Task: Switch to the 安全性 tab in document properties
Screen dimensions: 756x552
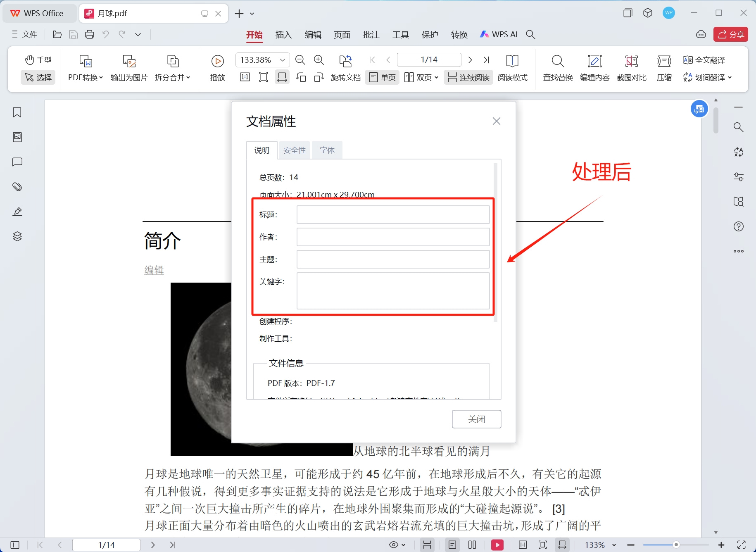Action: coord(294,150)
